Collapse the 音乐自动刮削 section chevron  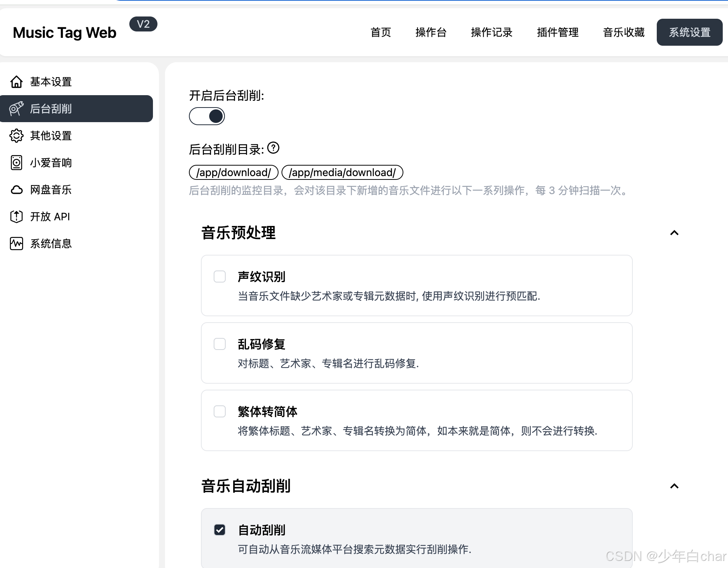(674, 486)
